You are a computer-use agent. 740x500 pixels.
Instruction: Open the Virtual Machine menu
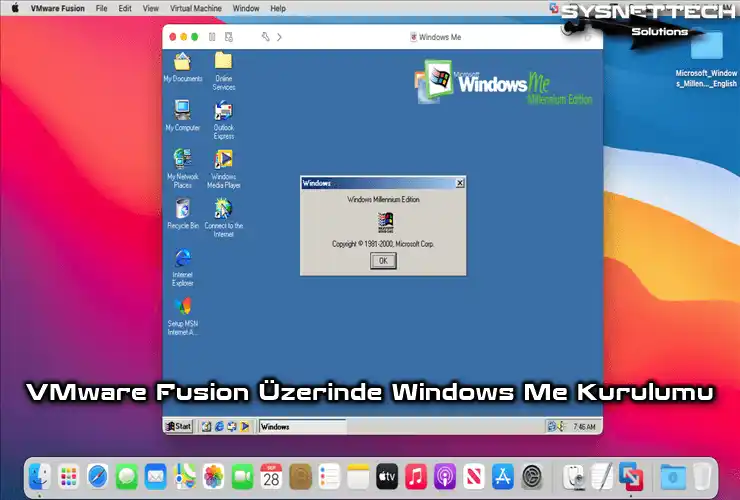pos(195,8)
